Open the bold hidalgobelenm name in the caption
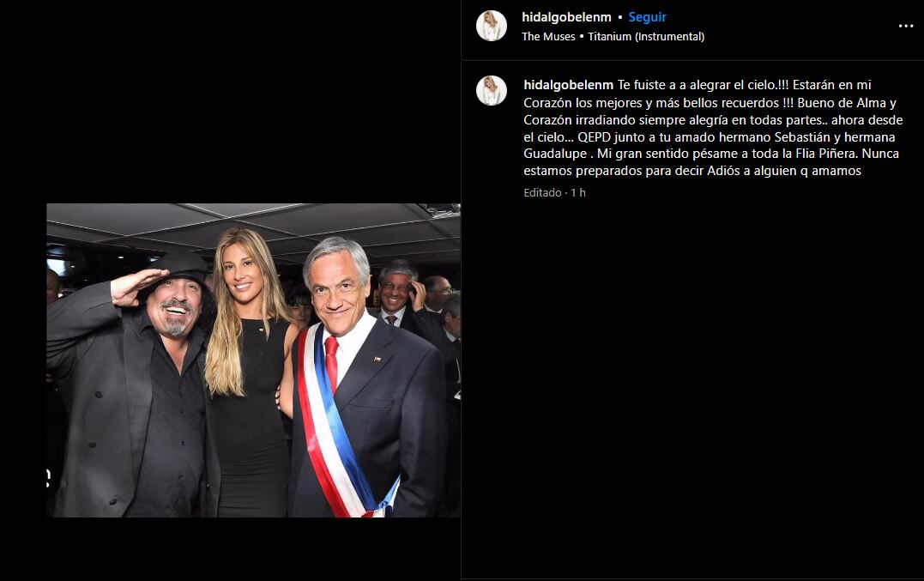This screenshot has width=924, height=581. tap(569, 85)
